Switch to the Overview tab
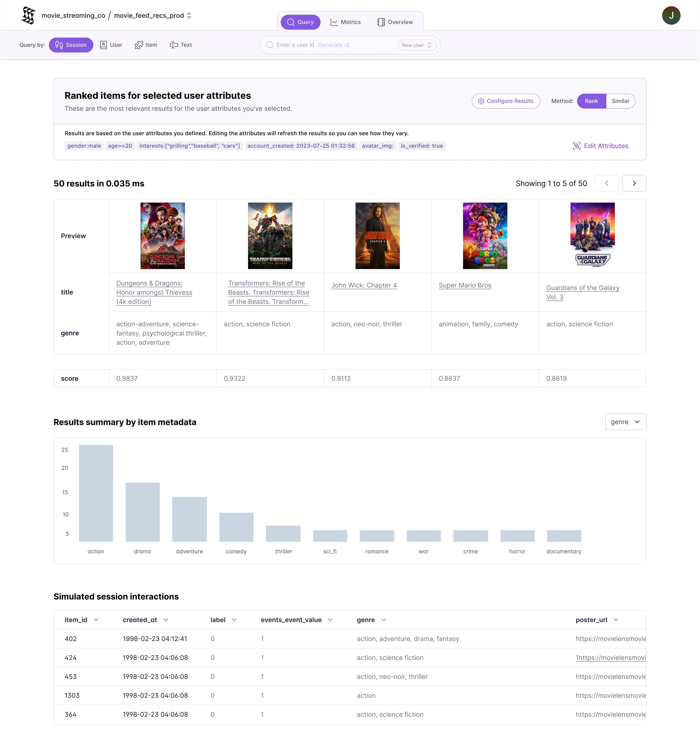 point(395,22)
